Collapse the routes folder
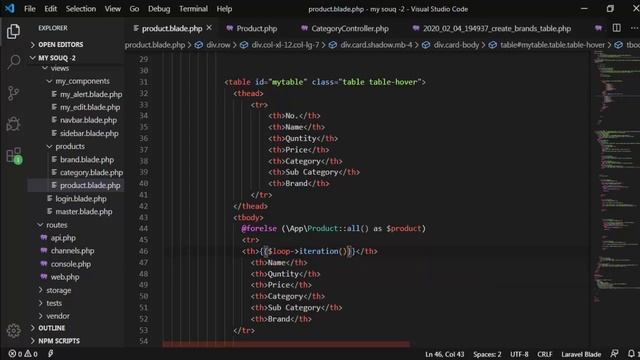This screenshot has height=360, width=640. tap(56, 225)
